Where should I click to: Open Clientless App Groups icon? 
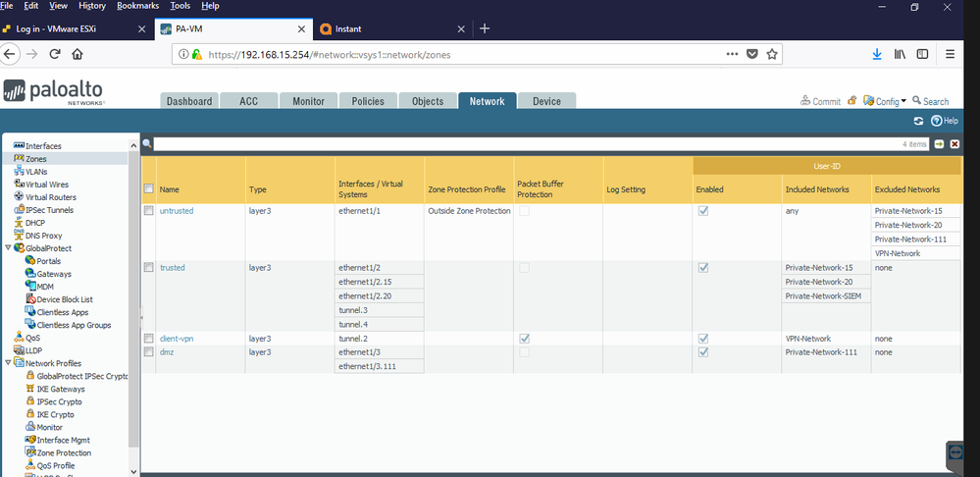(x=30, y=325)
